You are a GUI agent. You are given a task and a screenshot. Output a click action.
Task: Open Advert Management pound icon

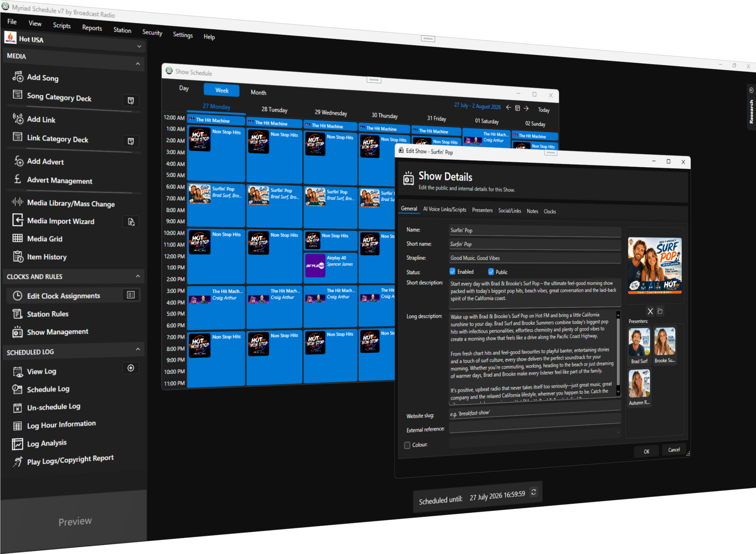[x=17, y=179]
